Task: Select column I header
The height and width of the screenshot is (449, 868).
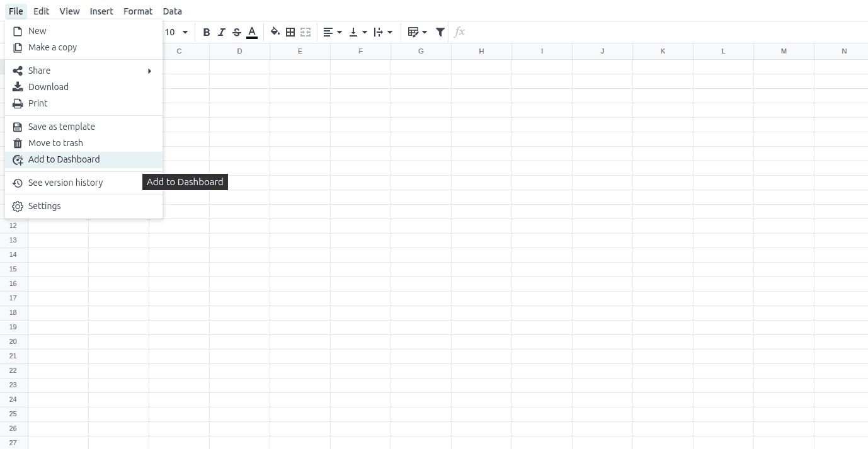Action: tap(542, 51)
